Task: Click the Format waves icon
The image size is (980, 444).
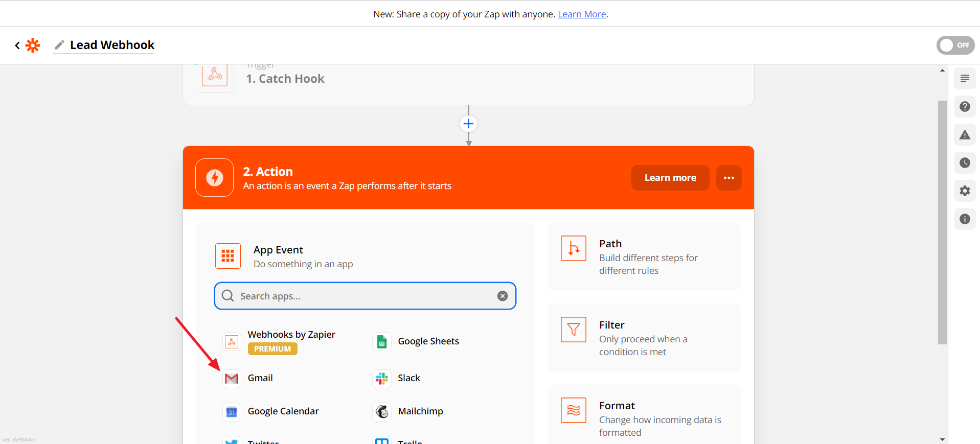Action: point(574,410)
